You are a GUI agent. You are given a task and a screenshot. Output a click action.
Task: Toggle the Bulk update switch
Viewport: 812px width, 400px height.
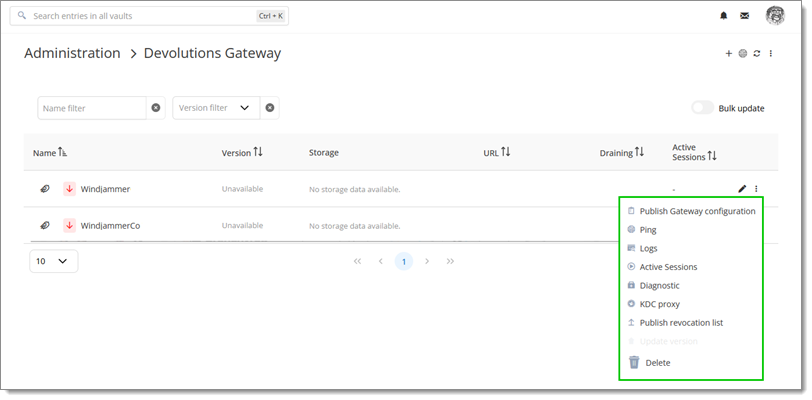pos(703,108)
